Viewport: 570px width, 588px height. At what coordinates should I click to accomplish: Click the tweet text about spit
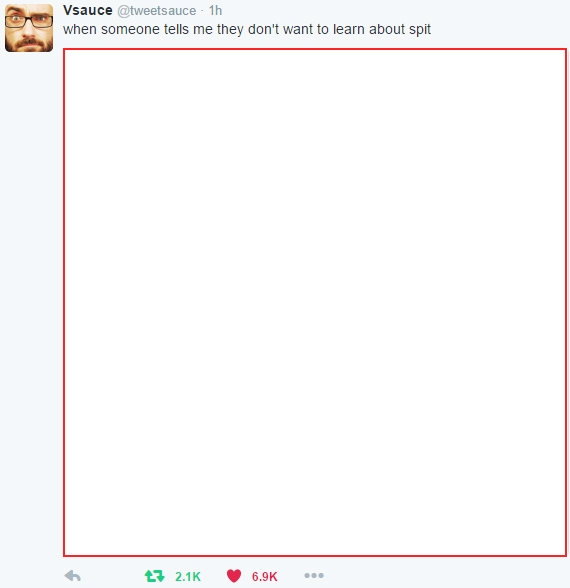click(x=247, y=30)
